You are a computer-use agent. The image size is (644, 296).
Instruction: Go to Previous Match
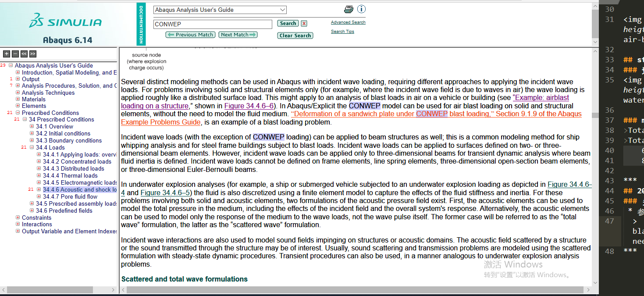coord(190,35)
